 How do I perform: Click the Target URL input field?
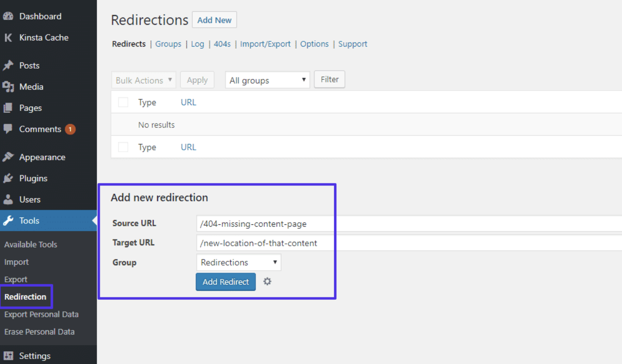tap(409, 243)
